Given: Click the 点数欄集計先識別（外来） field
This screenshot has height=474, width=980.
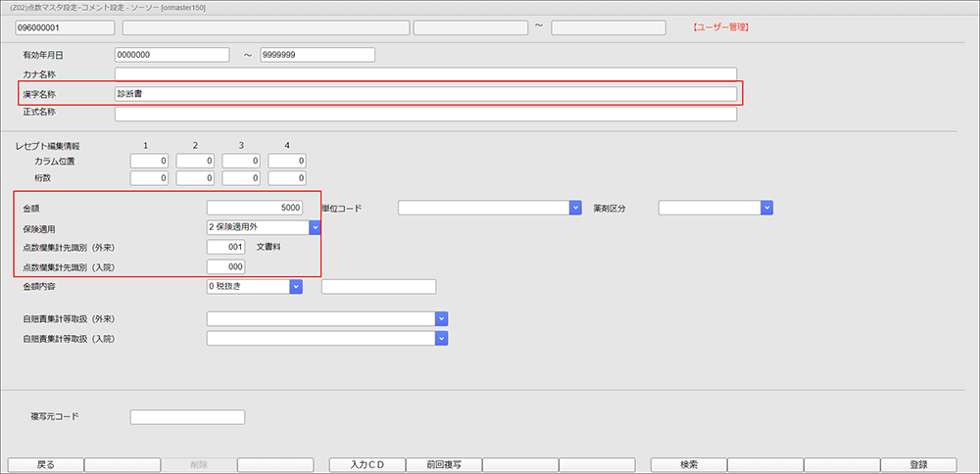Looking at the screenshot, I should (225, 247).
